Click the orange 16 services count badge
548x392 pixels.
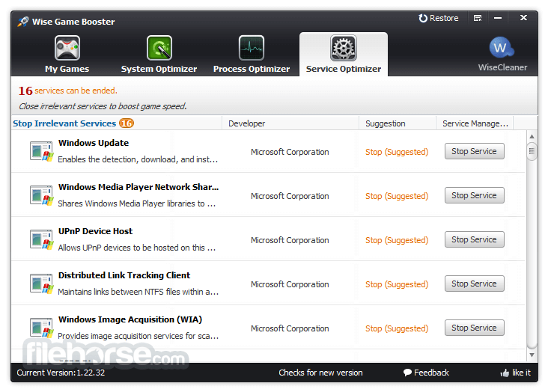(127, 123)
